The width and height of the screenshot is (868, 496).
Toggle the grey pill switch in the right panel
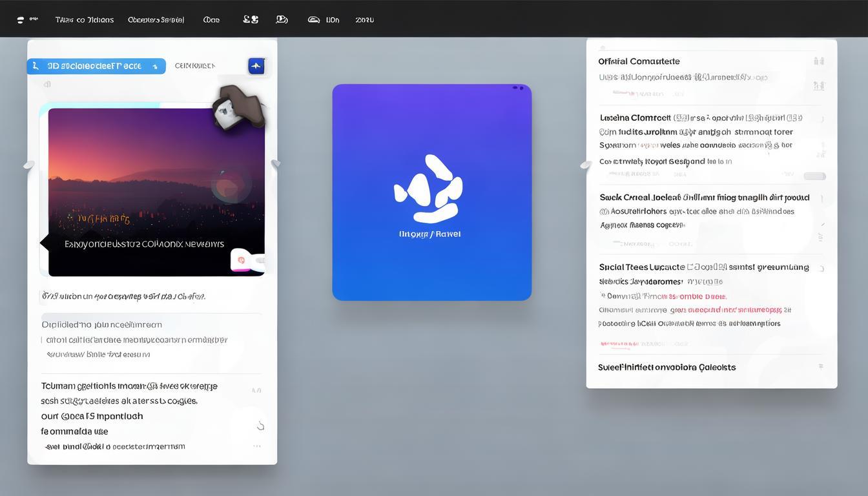(814, 176)
